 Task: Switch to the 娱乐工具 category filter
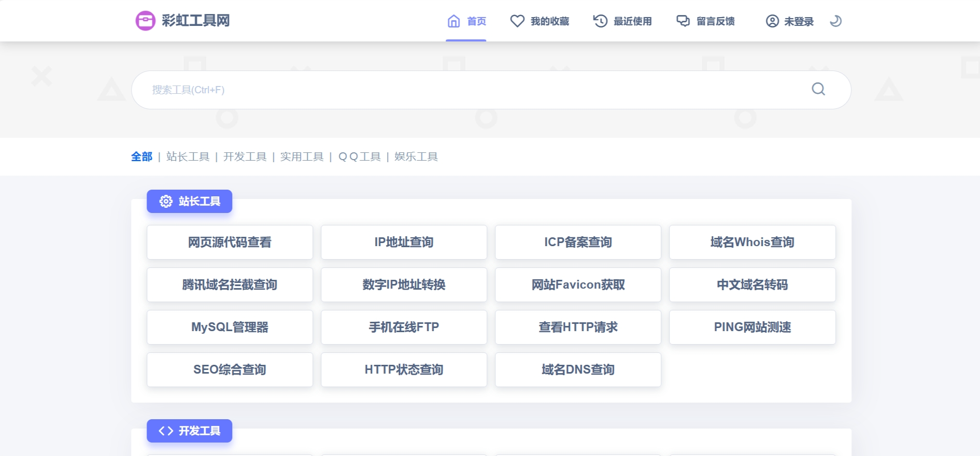point(416,156)
